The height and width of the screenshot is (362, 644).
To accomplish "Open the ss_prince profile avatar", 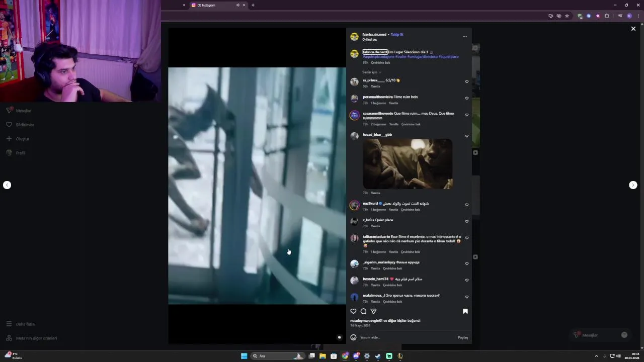I will click(354, 82).
